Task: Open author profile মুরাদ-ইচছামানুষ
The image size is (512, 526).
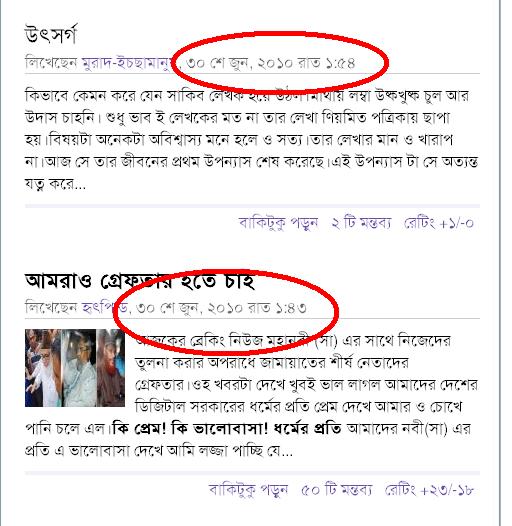Action: (129, 63)
